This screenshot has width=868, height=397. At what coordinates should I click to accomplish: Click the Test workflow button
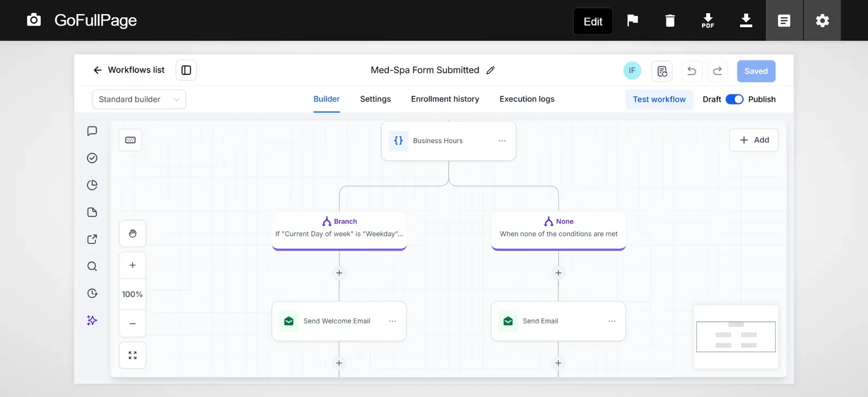(x=659, y=99)
